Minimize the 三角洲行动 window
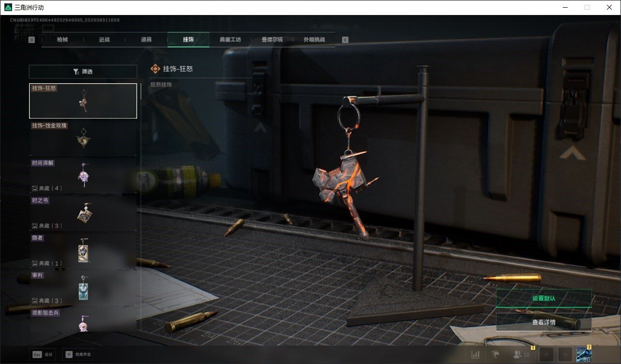The image size is (621, 364). coord(565,7)
